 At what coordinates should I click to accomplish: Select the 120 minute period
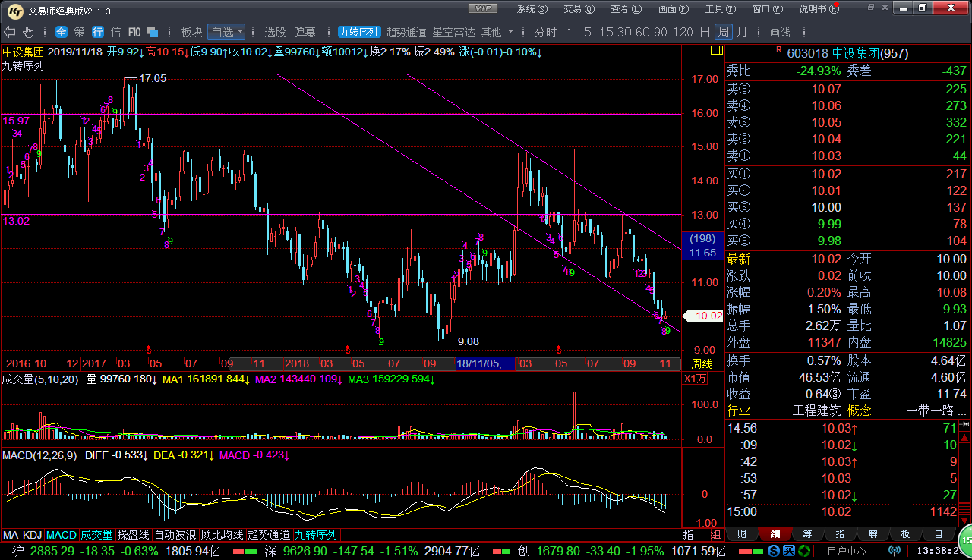(683, 32)
